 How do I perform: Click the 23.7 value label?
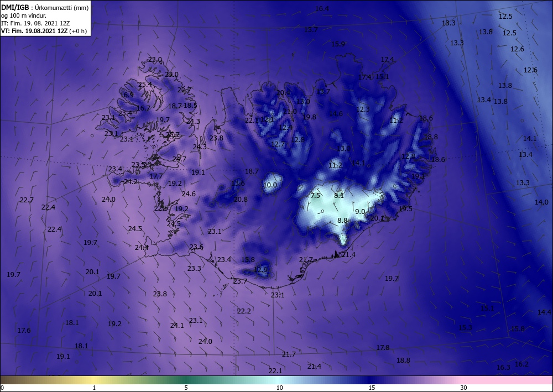240,281
